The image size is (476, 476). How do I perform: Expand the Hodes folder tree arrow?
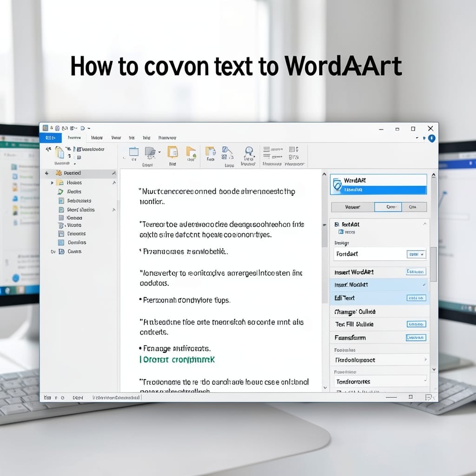coord(52,183)
